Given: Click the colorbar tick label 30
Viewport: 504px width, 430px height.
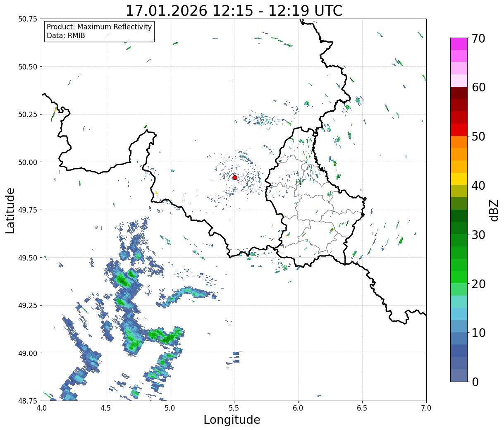Looking at the screenshot, I should pos(478,234).
